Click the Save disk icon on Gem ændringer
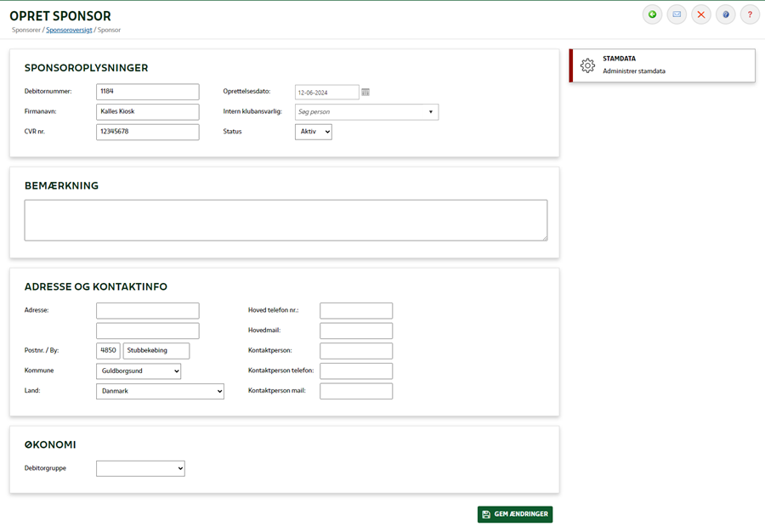 [x=486, y=514]
